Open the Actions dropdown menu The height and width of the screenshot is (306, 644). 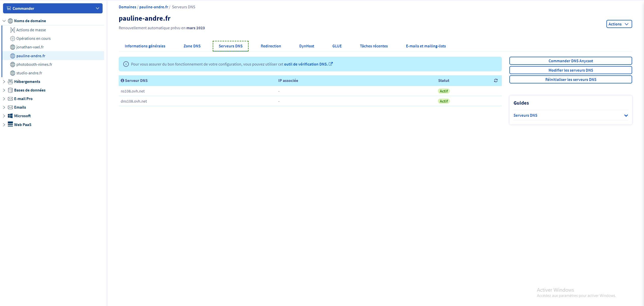[619, 24]
